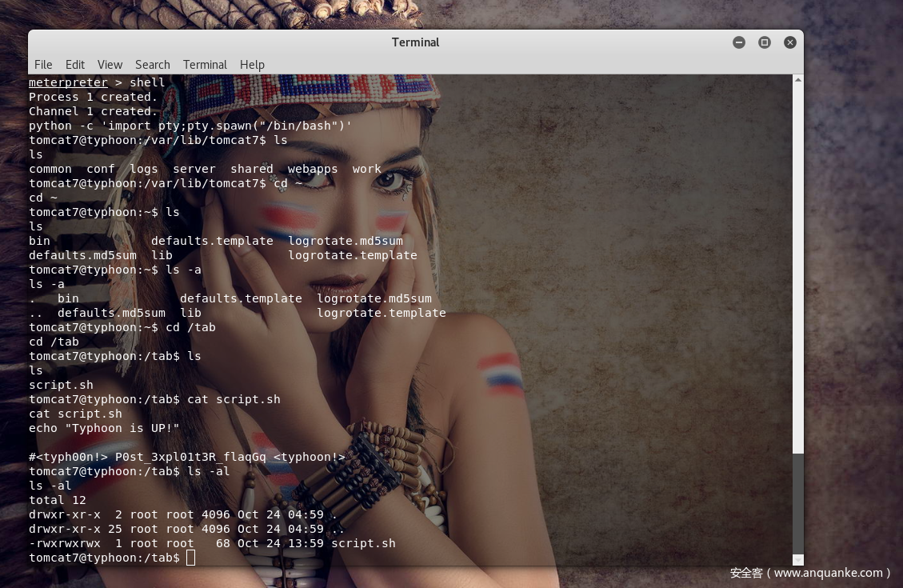Click the scrollbar up arrow
The width and height of the screenshot is (903, 588).
click(797, 80)
